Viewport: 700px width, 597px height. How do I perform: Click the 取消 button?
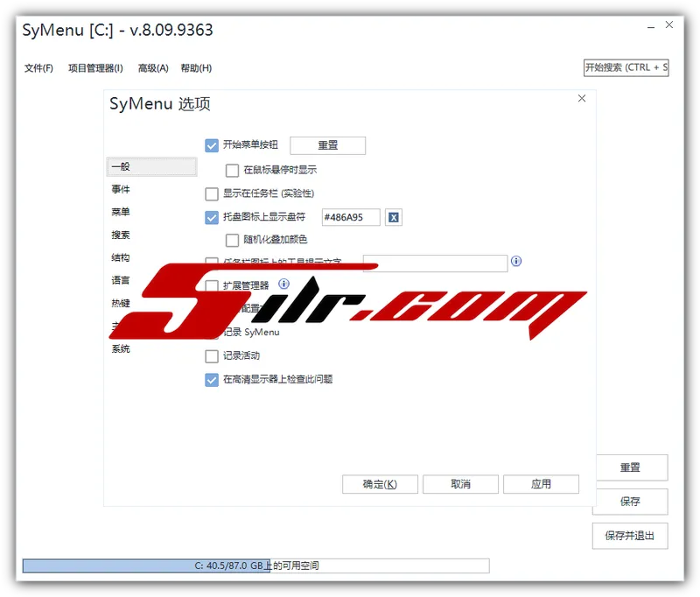[x=460, y=484]
